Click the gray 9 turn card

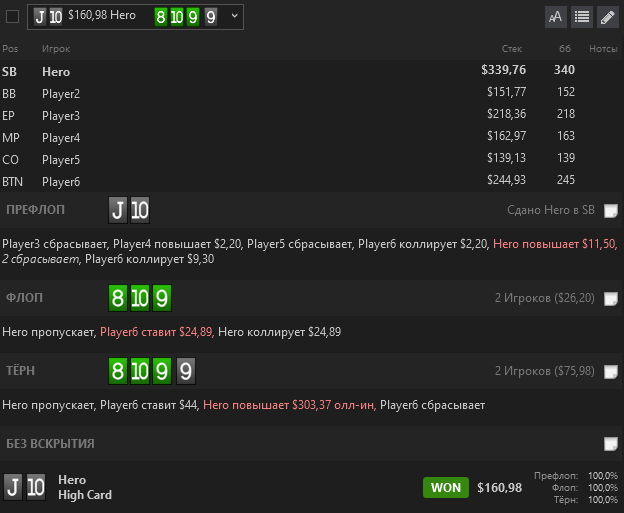(186, 371)
